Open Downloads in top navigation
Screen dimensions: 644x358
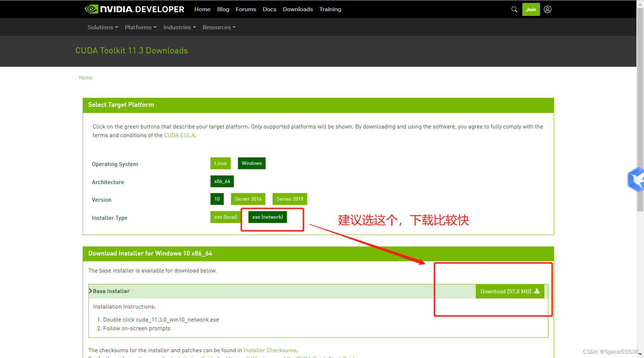(298, 9)
